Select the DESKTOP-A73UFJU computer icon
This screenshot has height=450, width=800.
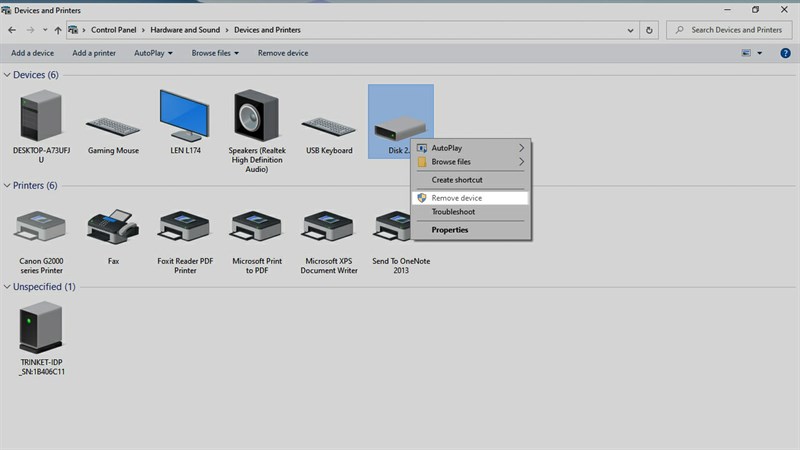41,116
